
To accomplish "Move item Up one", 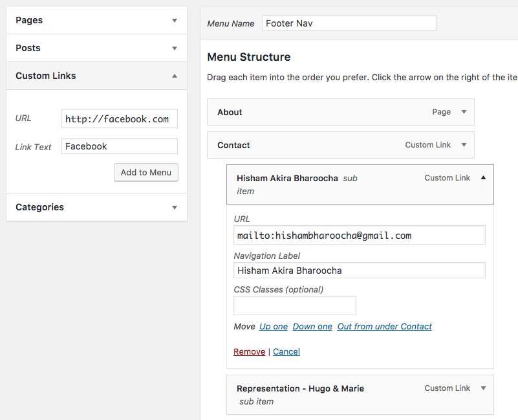I will click(x=274, y=326).
